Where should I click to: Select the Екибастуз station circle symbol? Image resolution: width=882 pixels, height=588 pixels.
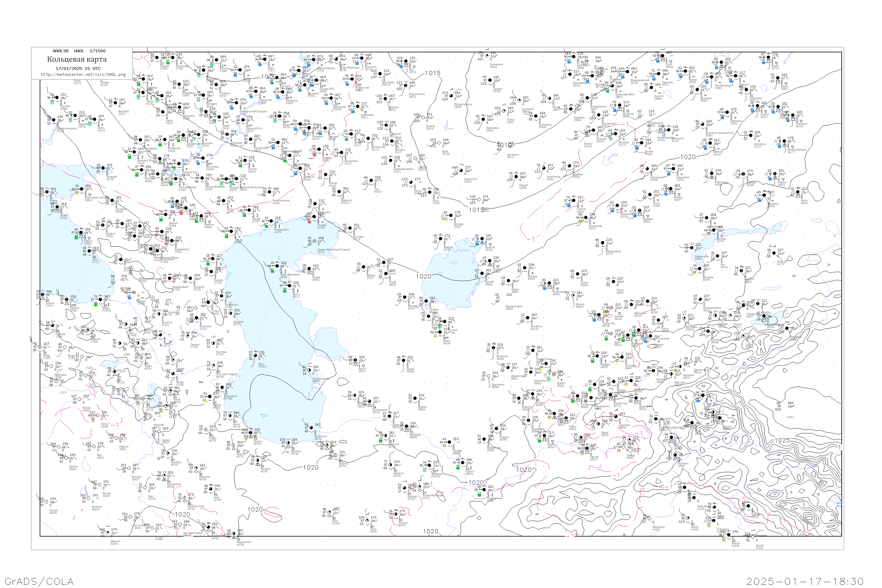[x=702, y=124]
